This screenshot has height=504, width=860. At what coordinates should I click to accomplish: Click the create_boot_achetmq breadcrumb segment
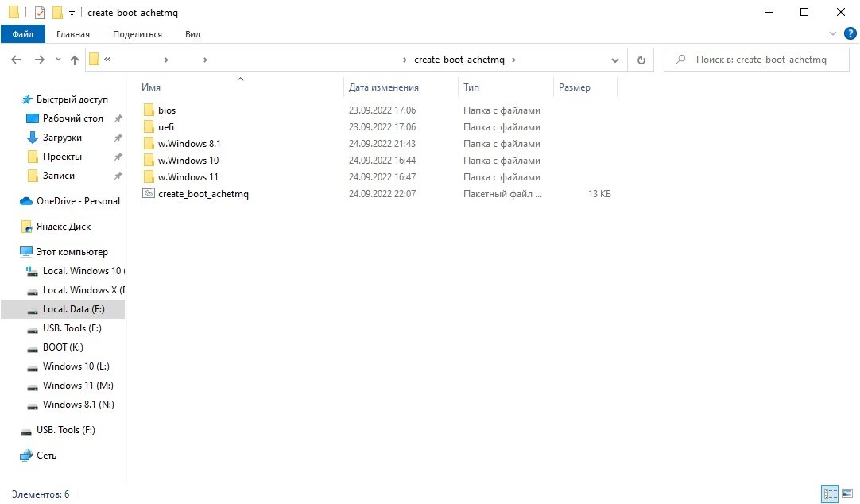coord(459,60)
